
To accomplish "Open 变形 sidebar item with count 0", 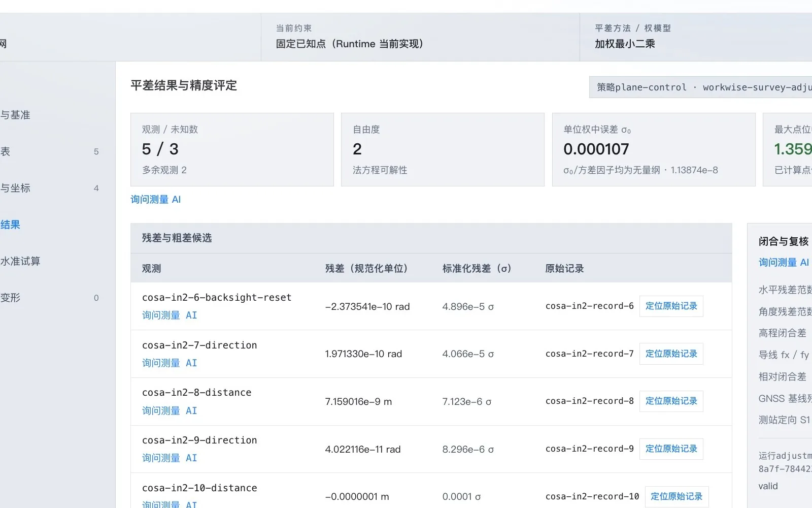I will coord(50,298).
